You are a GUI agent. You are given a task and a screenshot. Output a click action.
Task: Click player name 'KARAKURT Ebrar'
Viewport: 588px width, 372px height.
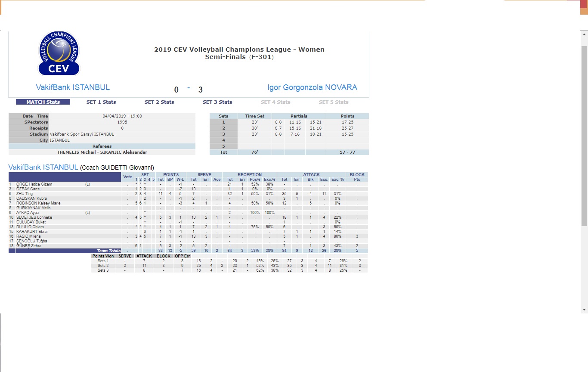(32, 232)
